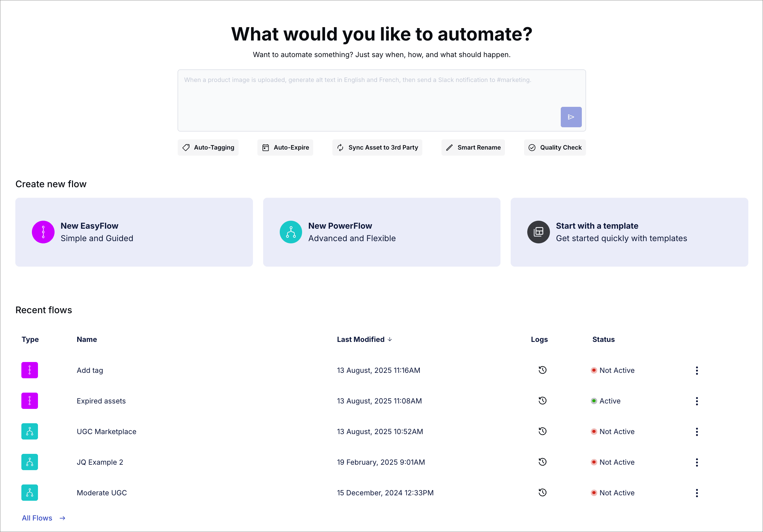763x532 pixels.
Task: Click PowerFlow type icon for UGC Marketplace
Action: pos(30,431)
